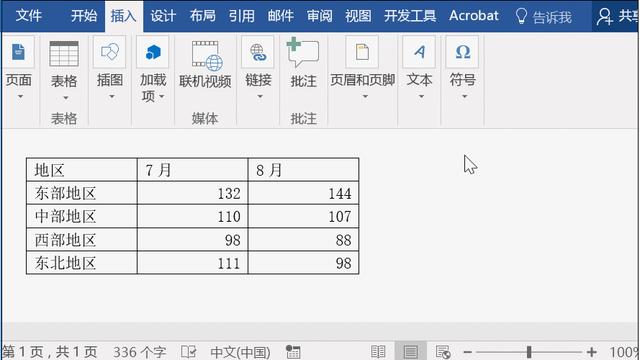Switch to web layout view
Screen dimensions: 640x360
point(443,351)
